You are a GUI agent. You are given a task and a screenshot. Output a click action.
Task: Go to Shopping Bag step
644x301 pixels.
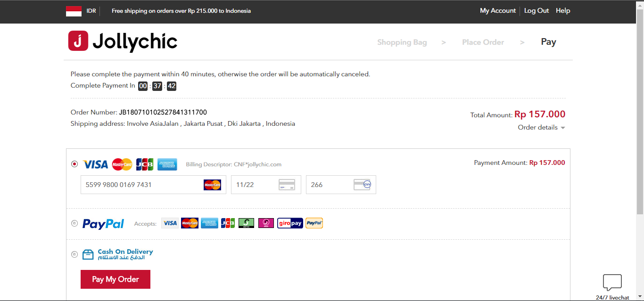(402, 42)
